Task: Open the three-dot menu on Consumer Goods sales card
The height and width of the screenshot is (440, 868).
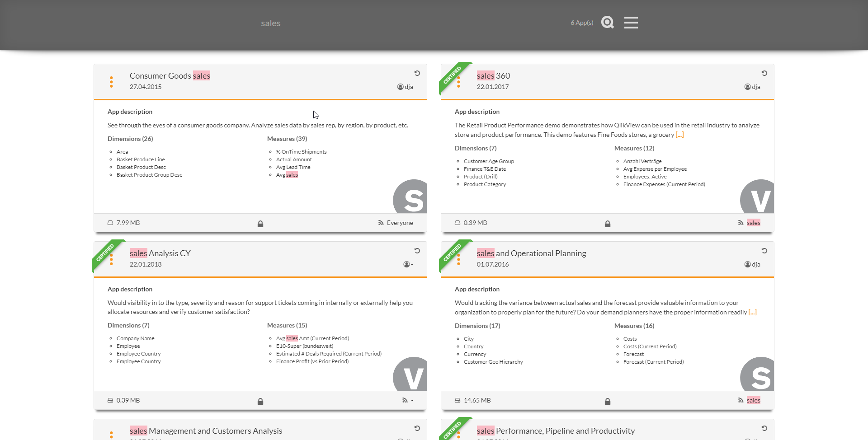Action: [111, 82]
